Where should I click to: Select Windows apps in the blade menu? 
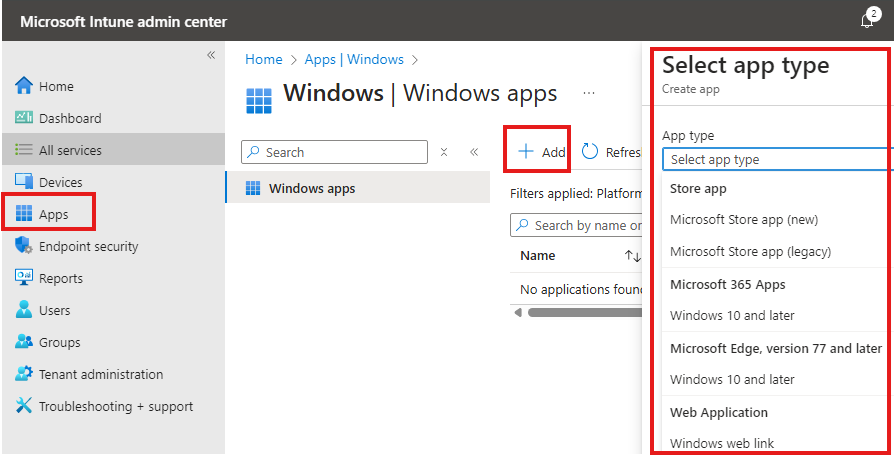point(358,188)
